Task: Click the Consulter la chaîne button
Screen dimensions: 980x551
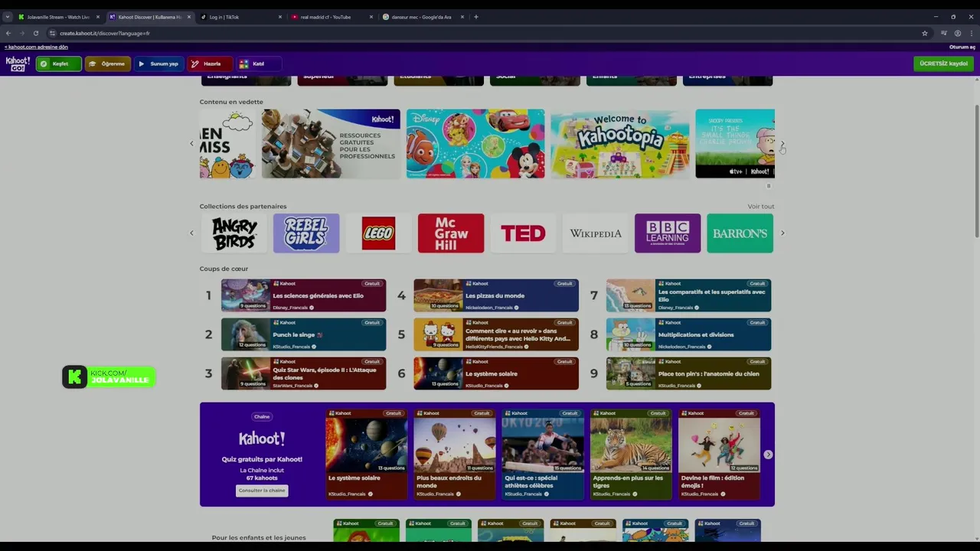Action: point(262,491)
